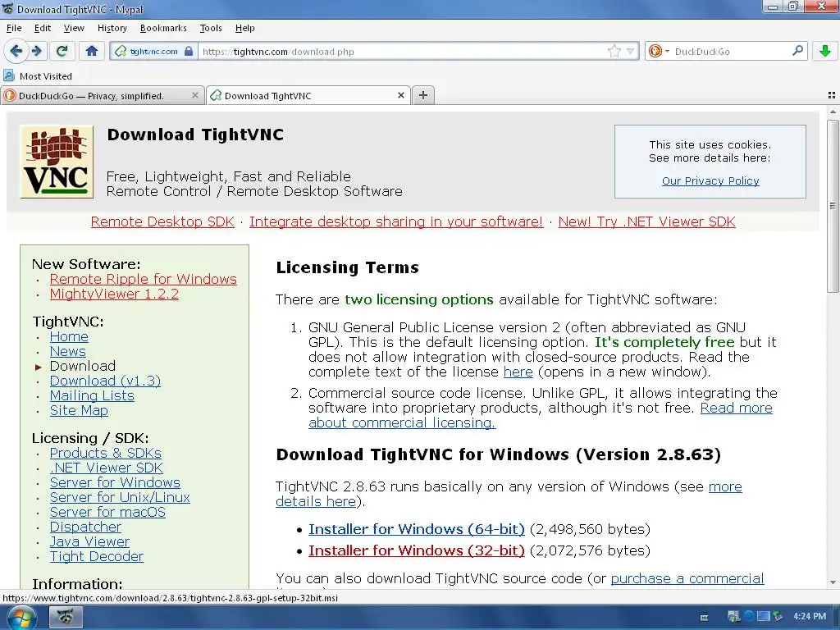Open the History menu
Viewport: 840px width, 630px height.
coord(112,28)
